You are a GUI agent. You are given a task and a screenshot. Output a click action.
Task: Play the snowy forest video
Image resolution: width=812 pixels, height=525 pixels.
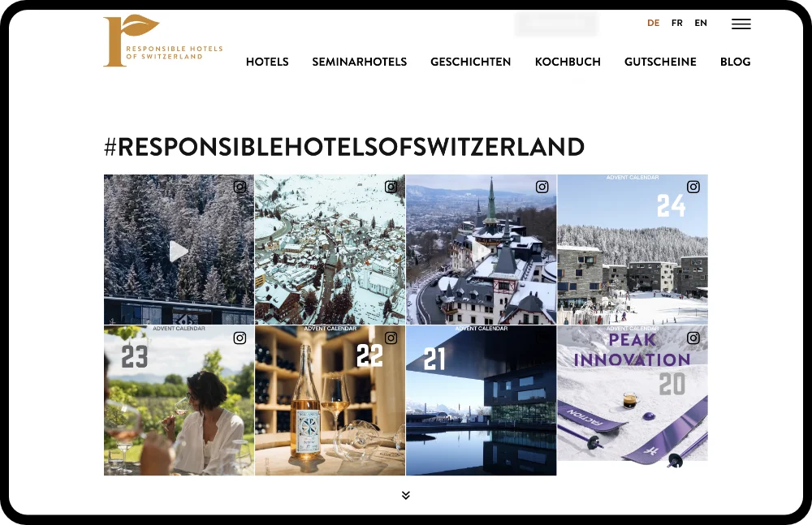(x=179, y=252)
